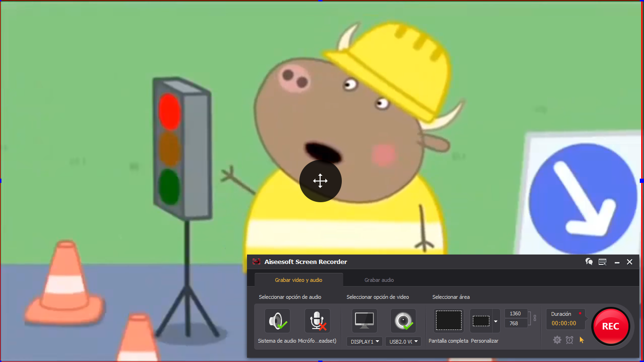Open the menu list icon in title bar

[603, 262]
